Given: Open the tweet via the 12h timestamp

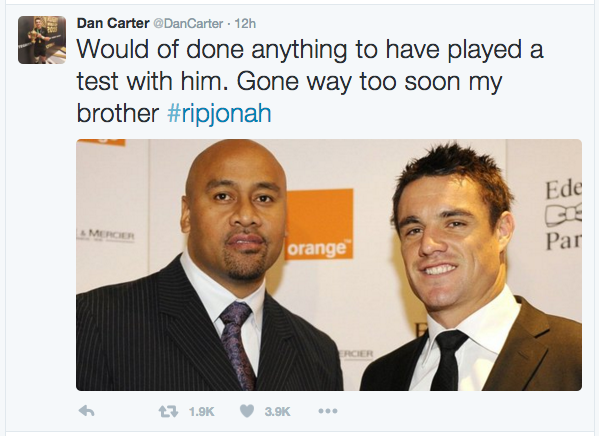Looking at the screenshot, I should 245,24.
